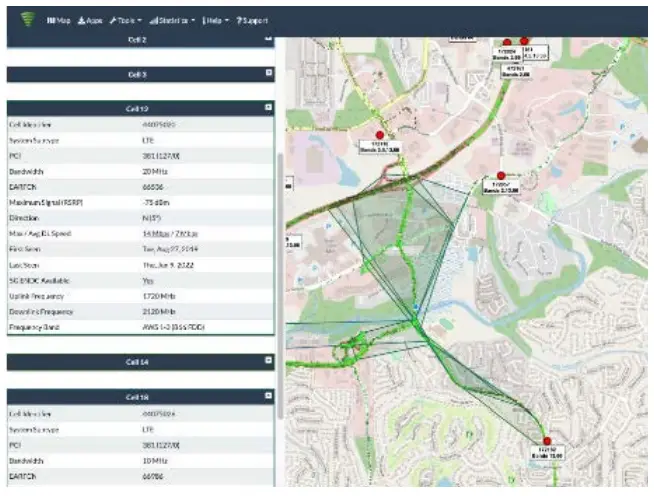Collapse the panel showing Bandwidth 20 MHz

[x=269, y=107]
